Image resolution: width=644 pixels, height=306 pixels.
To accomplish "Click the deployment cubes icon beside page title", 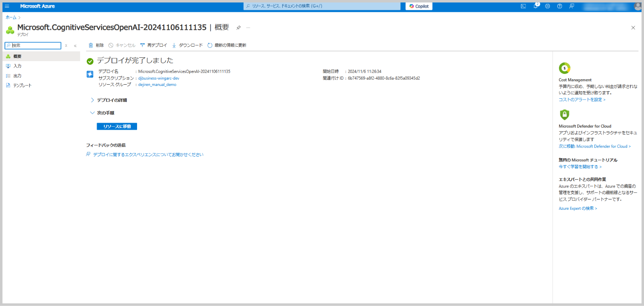I will [10, 30].
